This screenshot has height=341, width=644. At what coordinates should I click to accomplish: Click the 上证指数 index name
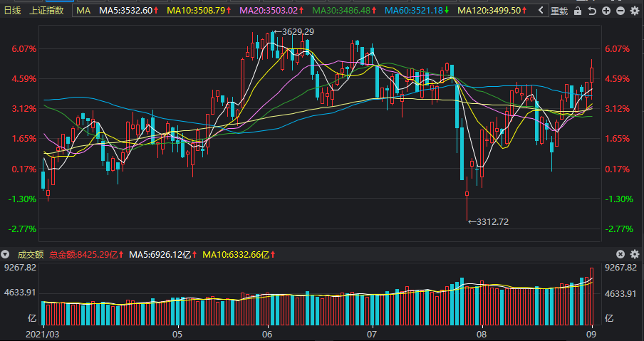pos(46,11)
